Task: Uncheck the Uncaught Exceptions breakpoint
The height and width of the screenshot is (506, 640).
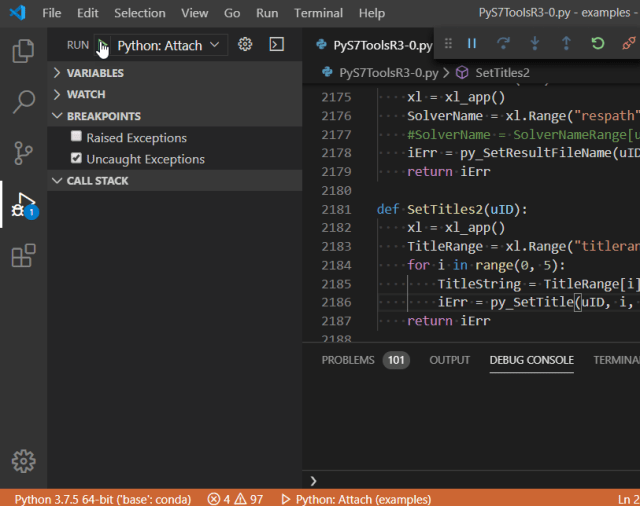Action: [x=76, y=159]
